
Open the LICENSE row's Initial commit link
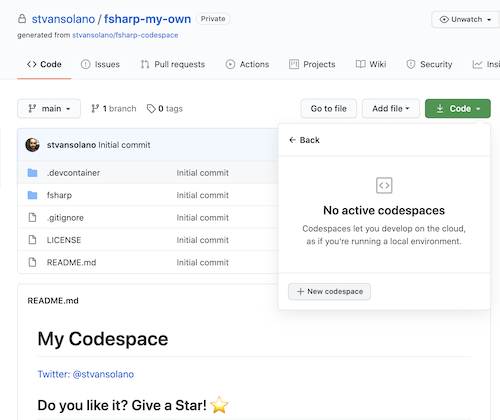pos(203,240)
